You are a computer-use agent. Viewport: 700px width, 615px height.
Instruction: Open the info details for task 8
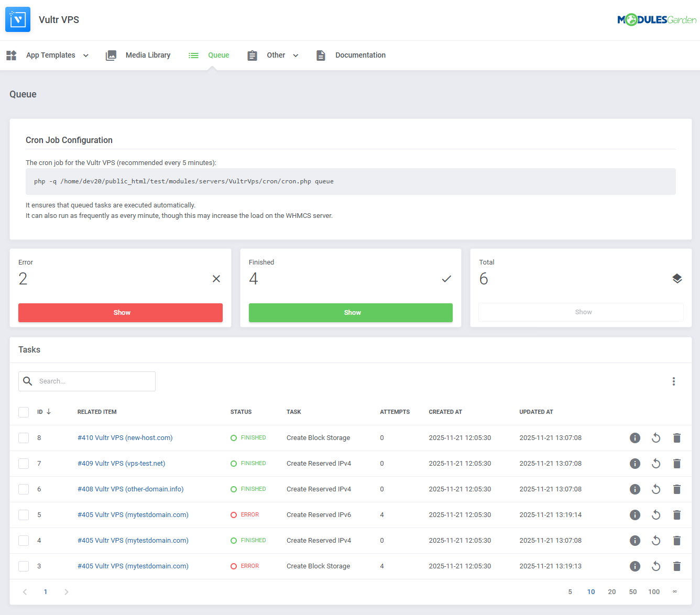635,438
